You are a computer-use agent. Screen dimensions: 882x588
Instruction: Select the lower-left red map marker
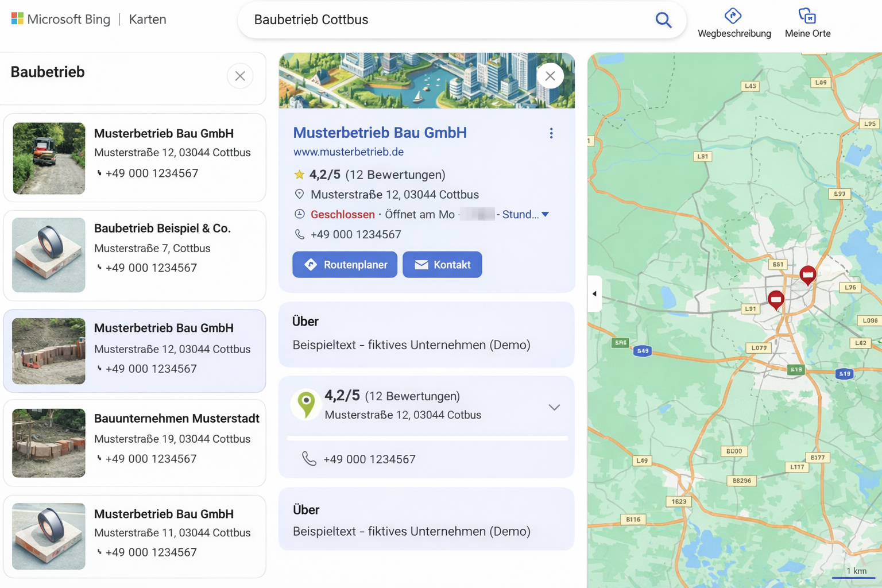click(x=776, y=300)
